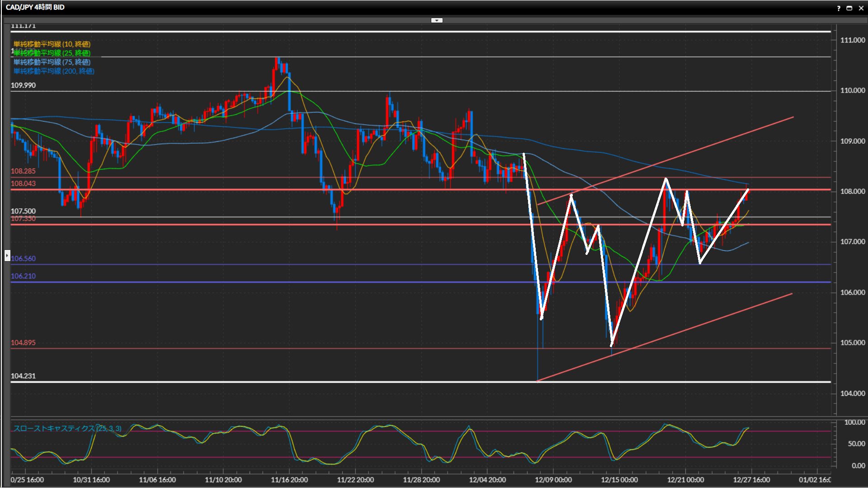This screenshot has width=868, height=488.
Task: Select the 107.350 red support line label
Action: (23, 219)
